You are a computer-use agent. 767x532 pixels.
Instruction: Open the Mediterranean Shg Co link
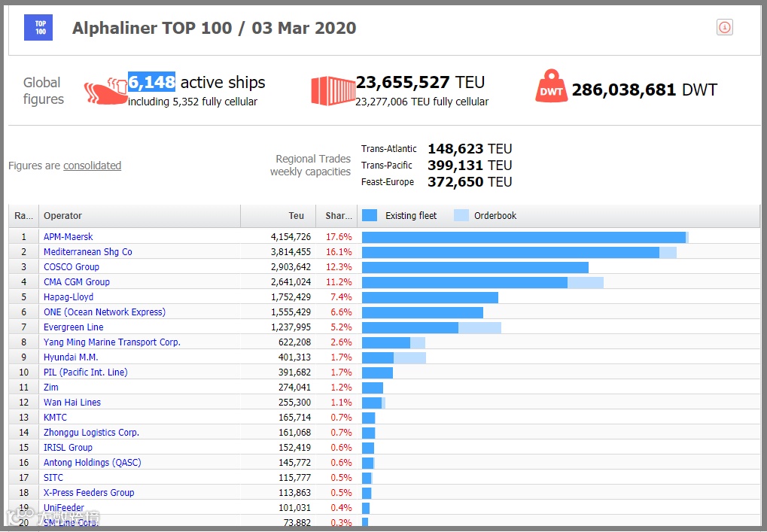87,252
